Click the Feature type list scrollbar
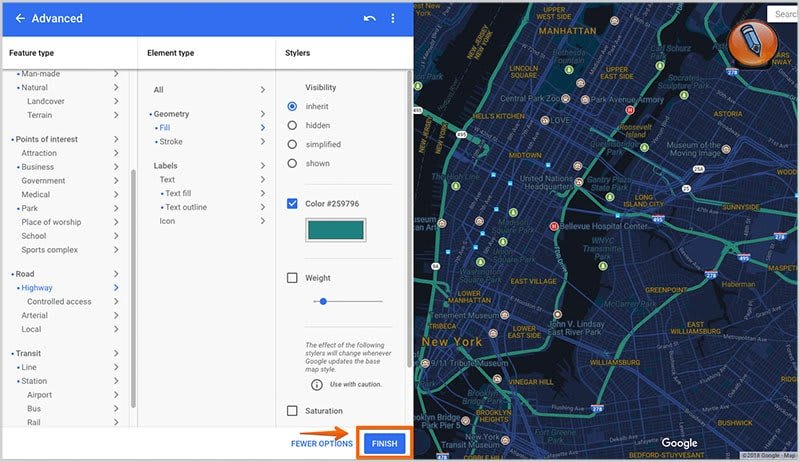This screenshot has width=800, height=462. tap(133, 288)
